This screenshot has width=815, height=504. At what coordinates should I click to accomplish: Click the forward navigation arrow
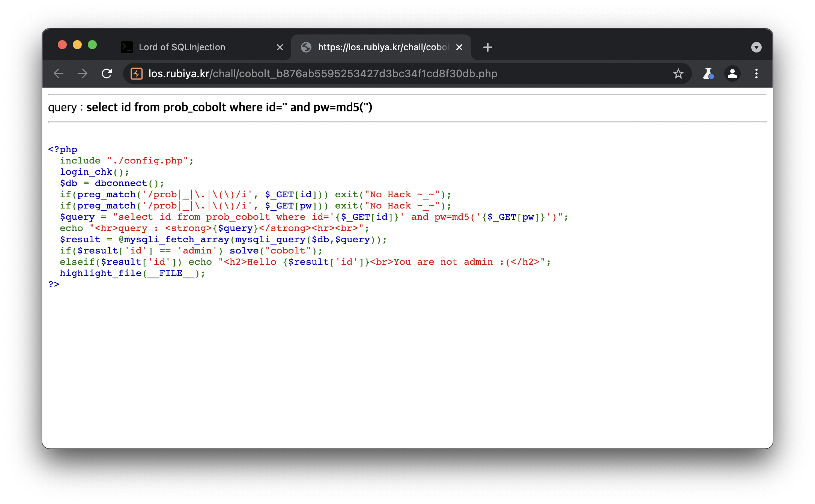coord(83,73)
